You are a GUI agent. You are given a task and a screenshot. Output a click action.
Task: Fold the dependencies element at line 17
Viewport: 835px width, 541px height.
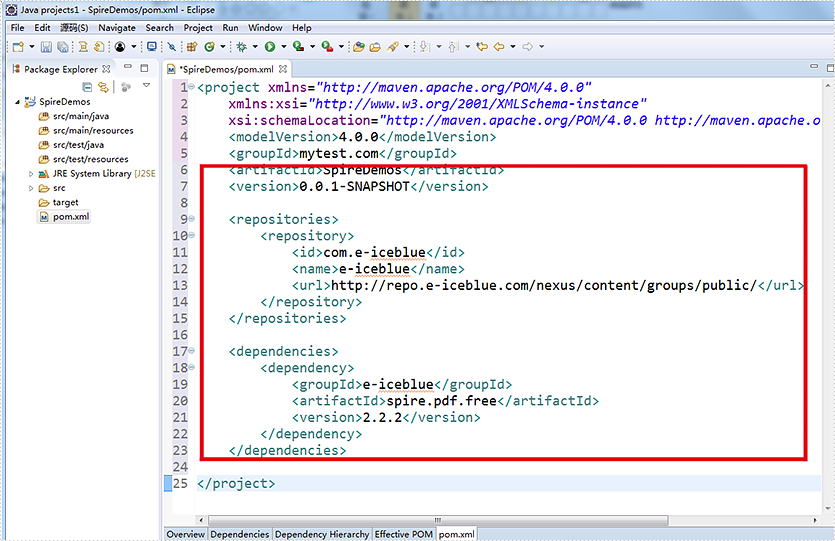click(192, 351)
